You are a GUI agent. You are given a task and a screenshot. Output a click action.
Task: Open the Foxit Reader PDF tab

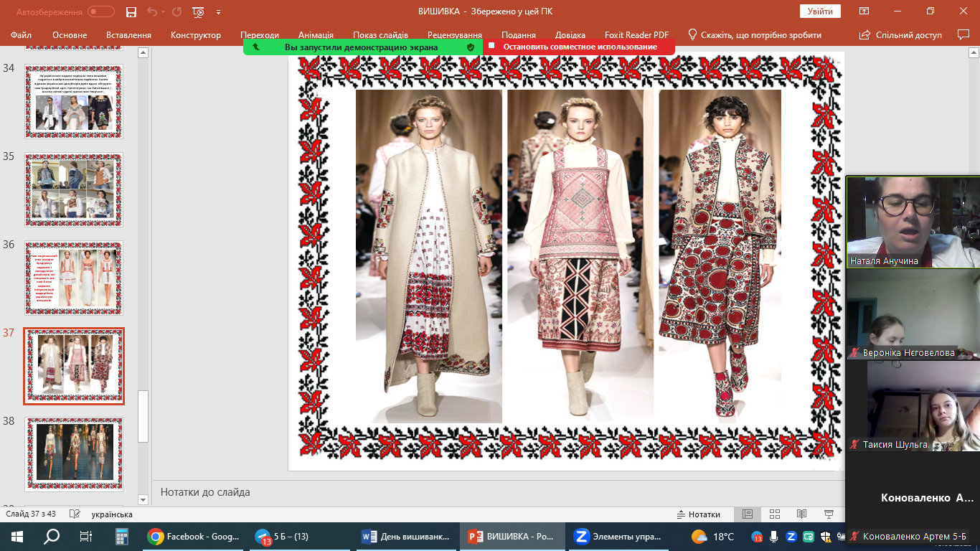[636, 35]
